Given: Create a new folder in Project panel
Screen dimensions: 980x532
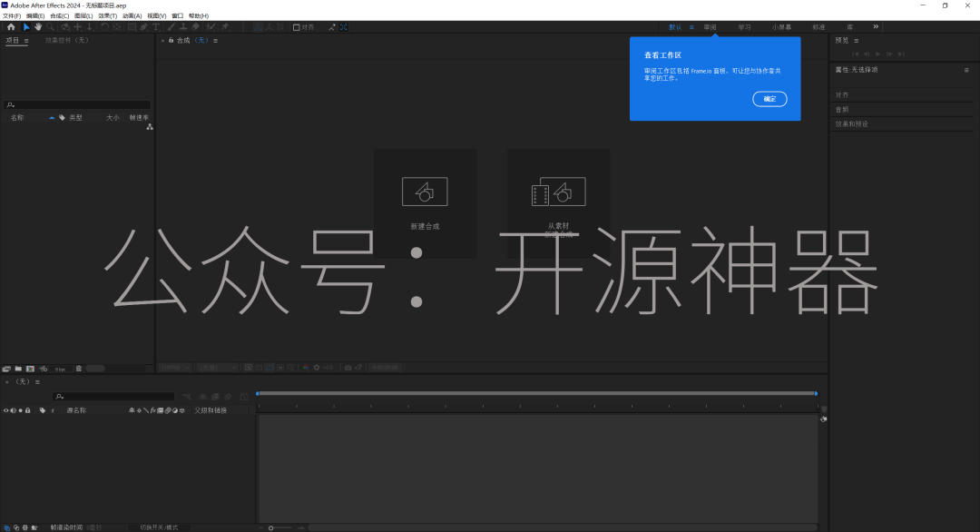Looking at the screenshot, I should [x=18, y=369].
